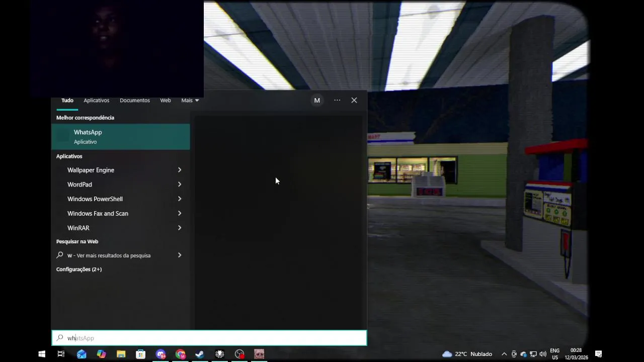Open the Mais dropdown menu
This screenshot has width=644, height=362.
190,101
